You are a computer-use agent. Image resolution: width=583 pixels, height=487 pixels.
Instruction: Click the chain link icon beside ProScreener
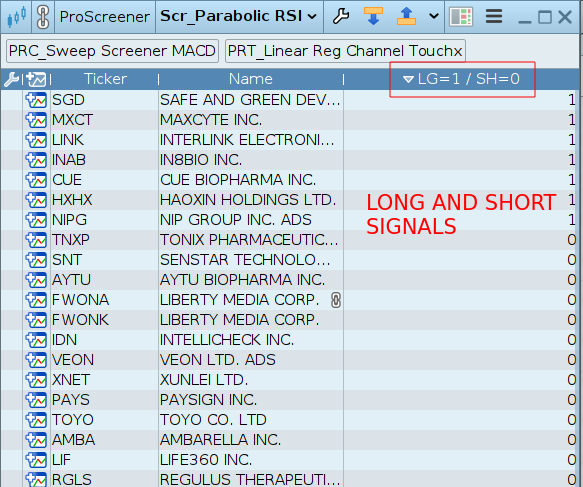[43, 17]
